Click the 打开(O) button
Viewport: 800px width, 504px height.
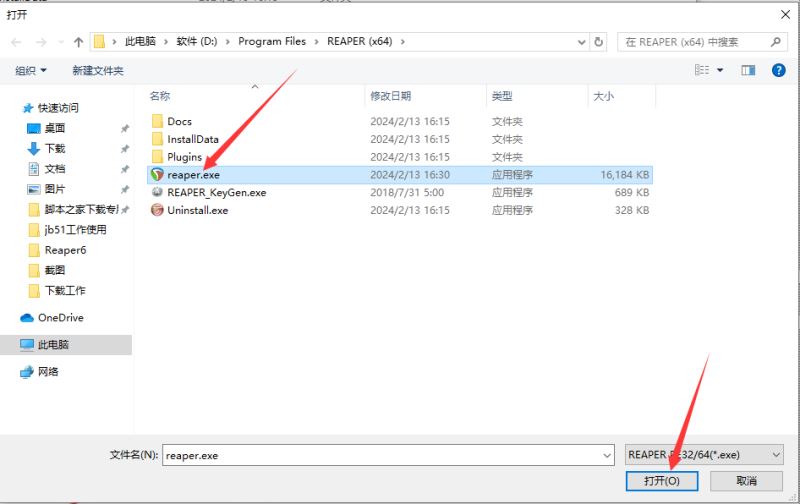662,481
